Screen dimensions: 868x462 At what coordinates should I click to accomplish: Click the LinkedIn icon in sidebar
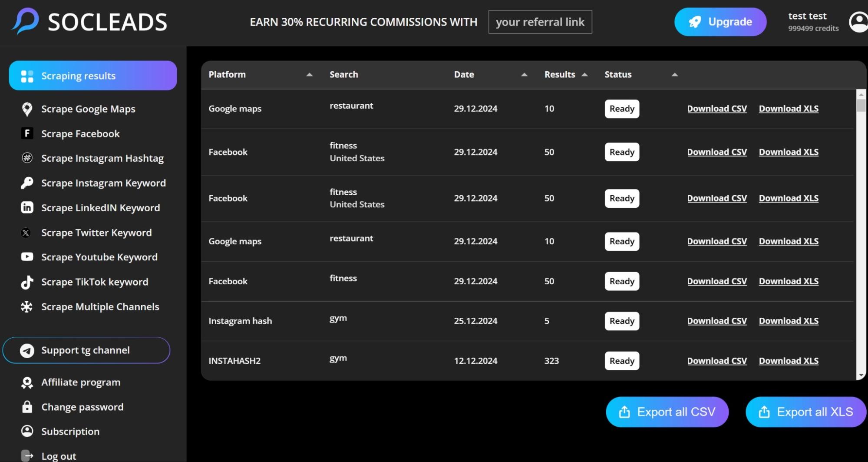[x=27, y=208]
